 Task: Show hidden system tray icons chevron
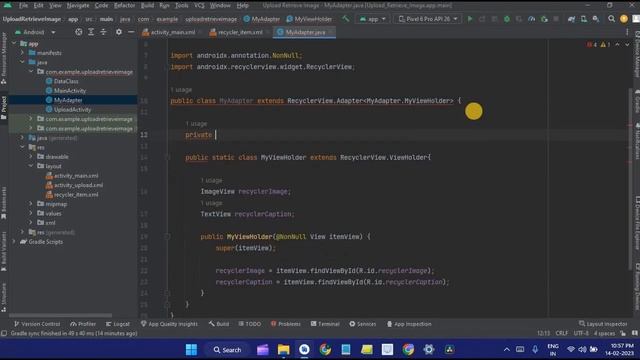click(x=507, y=349)
